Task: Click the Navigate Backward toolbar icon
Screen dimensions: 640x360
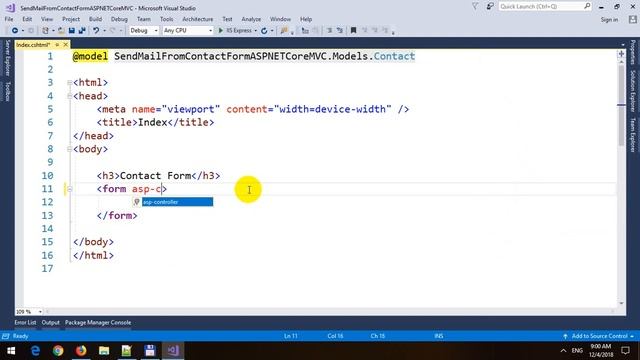Action: coord(15,31)
